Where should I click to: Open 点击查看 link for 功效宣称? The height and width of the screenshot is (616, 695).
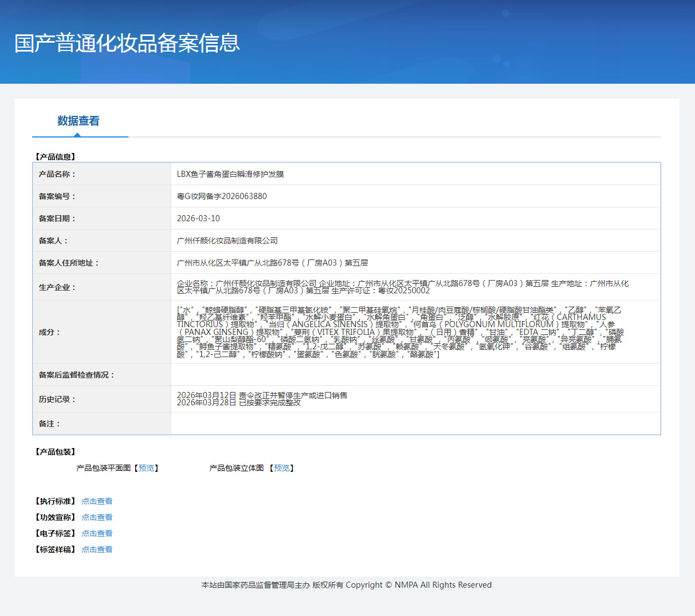tap(97, 517)
